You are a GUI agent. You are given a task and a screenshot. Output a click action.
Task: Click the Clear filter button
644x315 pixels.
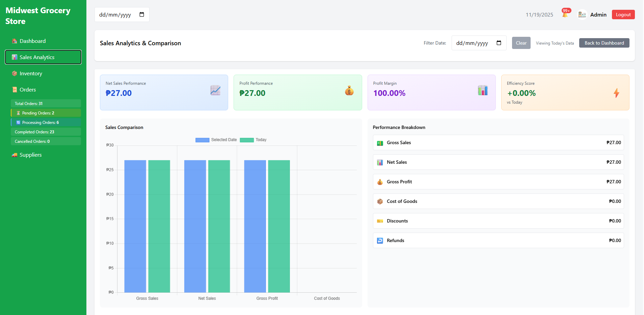(x=521, y=43)
